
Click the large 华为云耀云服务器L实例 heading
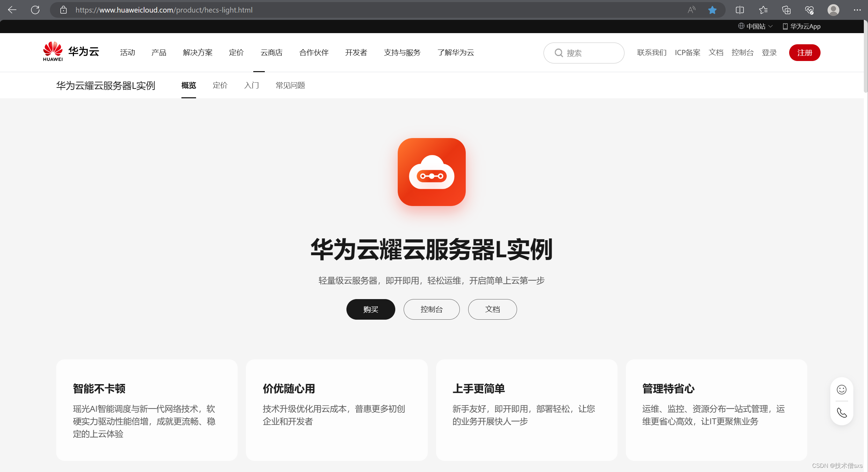(432, 250)
